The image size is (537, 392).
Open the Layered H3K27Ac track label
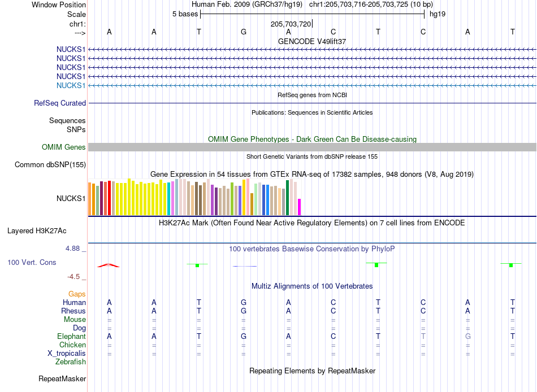[x=37, y=231]
